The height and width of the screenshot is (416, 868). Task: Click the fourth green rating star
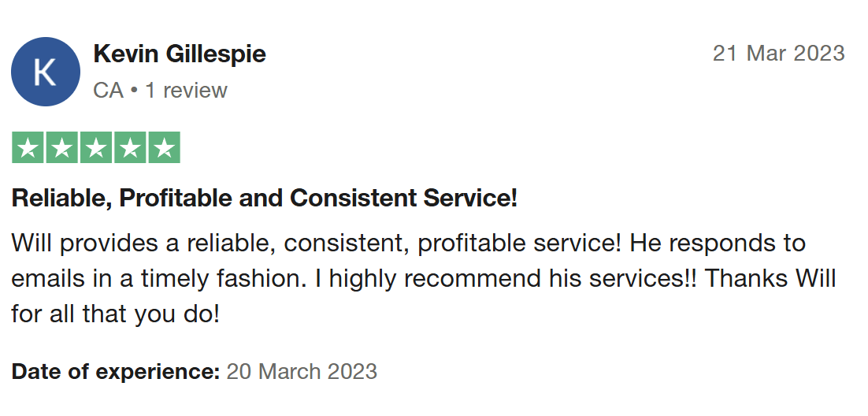[130, 147]
